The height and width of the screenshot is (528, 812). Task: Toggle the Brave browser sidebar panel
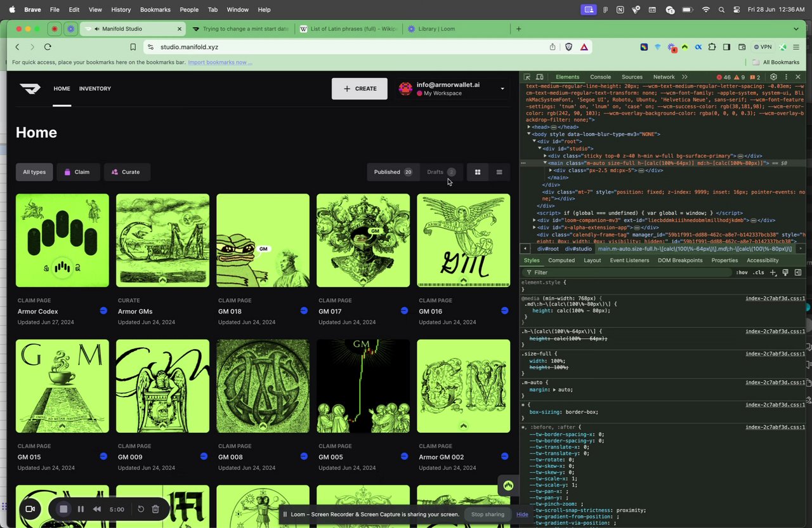726,47
